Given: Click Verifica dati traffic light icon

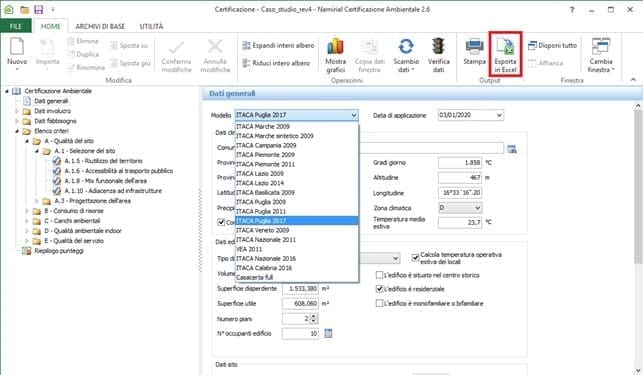Looking at the screenshot, I should tap(438, 46).
